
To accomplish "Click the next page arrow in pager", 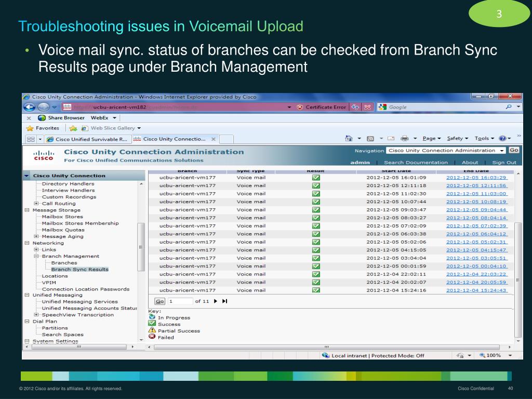I will [x=216, y=301].
